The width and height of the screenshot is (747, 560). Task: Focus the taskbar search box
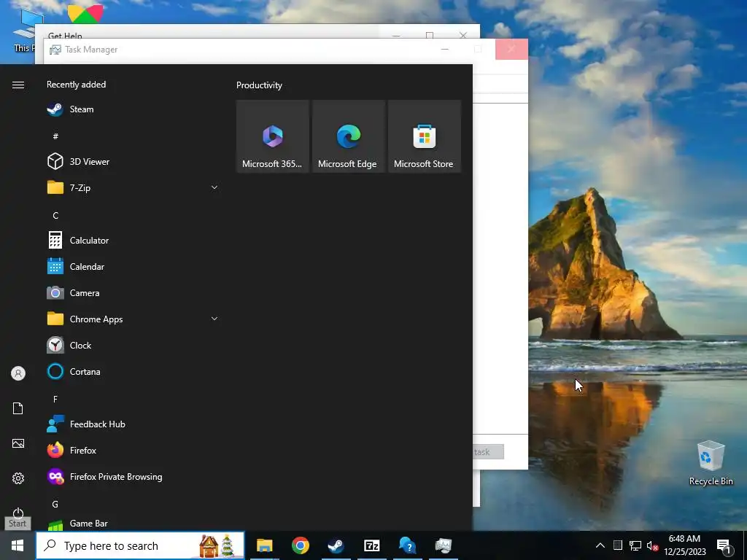(x=140, y=545)
